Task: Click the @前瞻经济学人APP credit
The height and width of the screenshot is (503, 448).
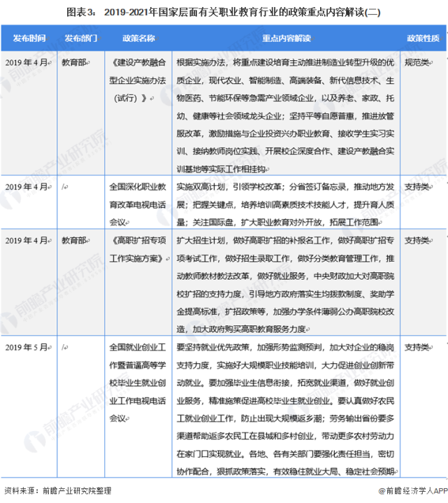Action: tap(413, 490)
